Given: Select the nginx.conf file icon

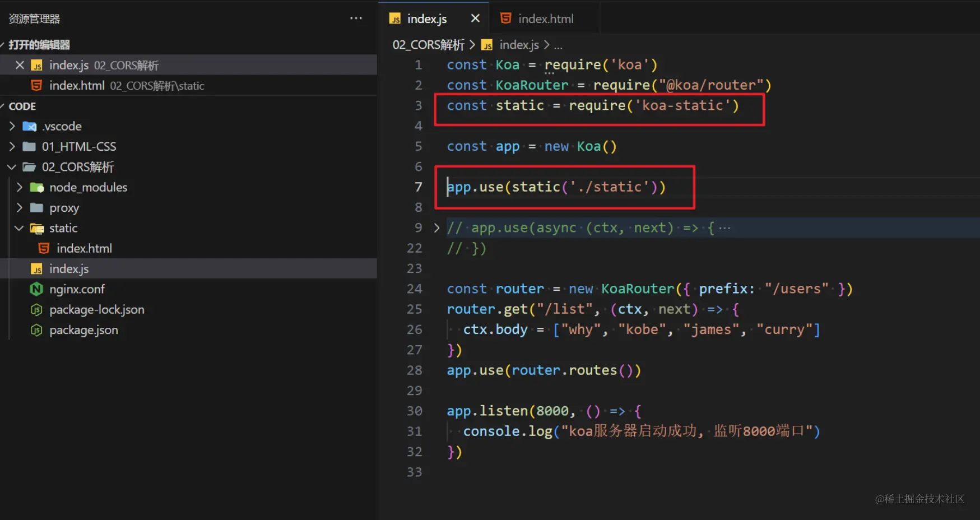Looking at the screenshot, I should (36, 289).
